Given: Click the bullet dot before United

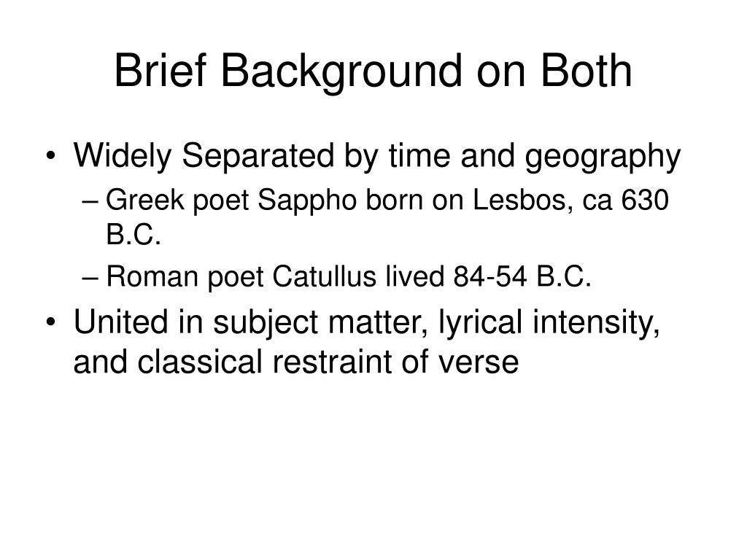Looking at the screenshot, I should pyautogui.click(x=51, y=323).
